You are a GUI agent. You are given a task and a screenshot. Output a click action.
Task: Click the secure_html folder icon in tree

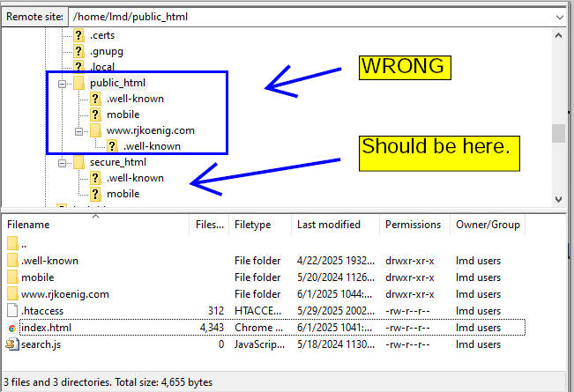78,162
